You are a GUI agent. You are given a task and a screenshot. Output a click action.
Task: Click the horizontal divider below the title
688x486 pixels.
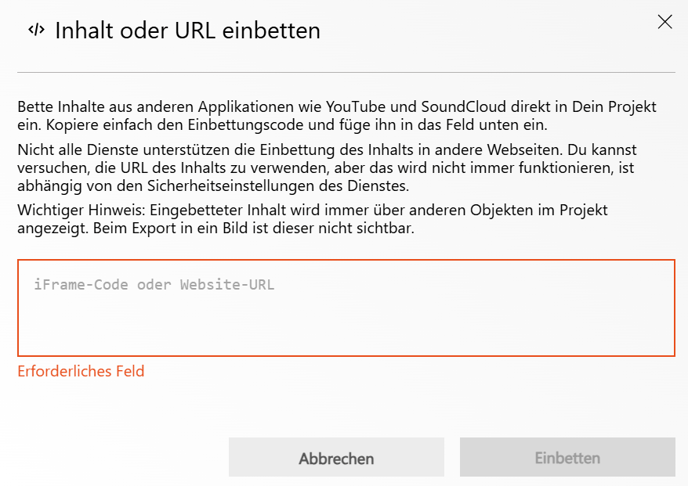click(346, 72)
